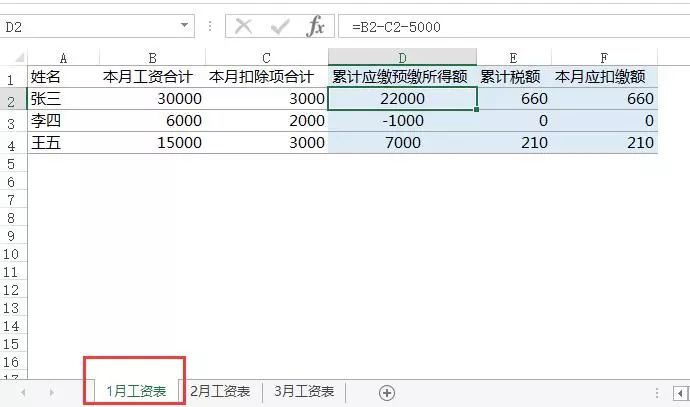Switch to the 3月工资表 sheet tab
This screenshot has height=407, width=690.
pos(304,391)
